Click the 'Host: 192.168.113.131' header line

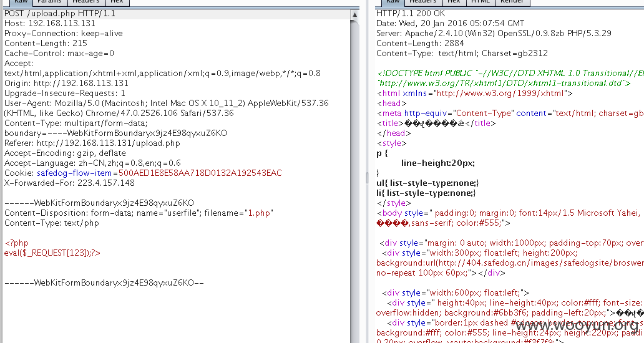tap(50, 24)
